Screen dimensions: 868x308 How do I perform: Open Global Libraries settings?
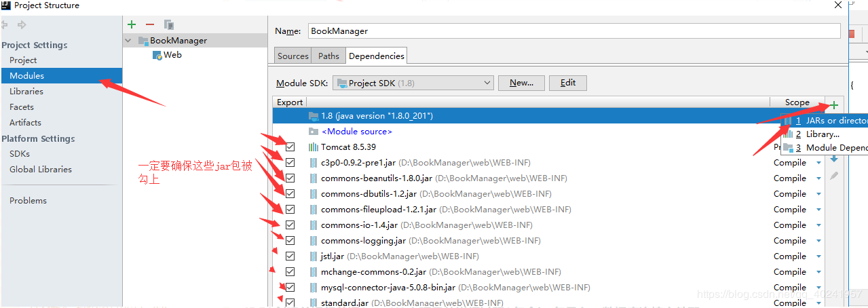pyautogui.click(x=41, y=169)
